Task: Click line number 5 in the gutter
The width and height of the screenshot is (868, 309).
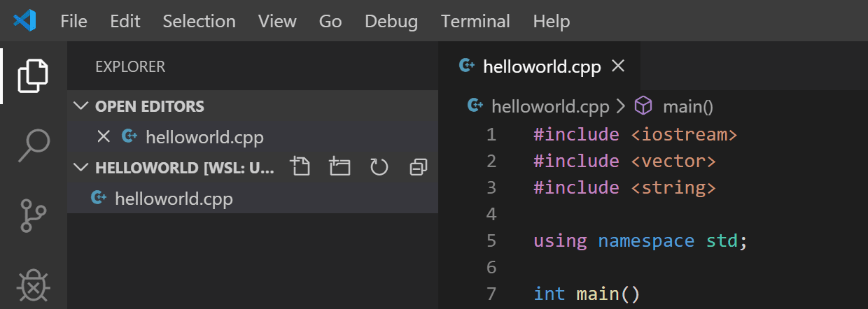Action: pyautogui.click(x=491, y=240)
